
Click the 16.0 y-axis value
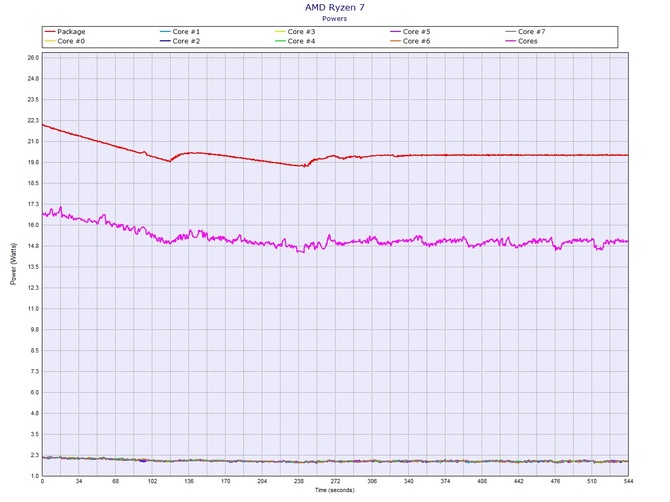click(33, 225)
